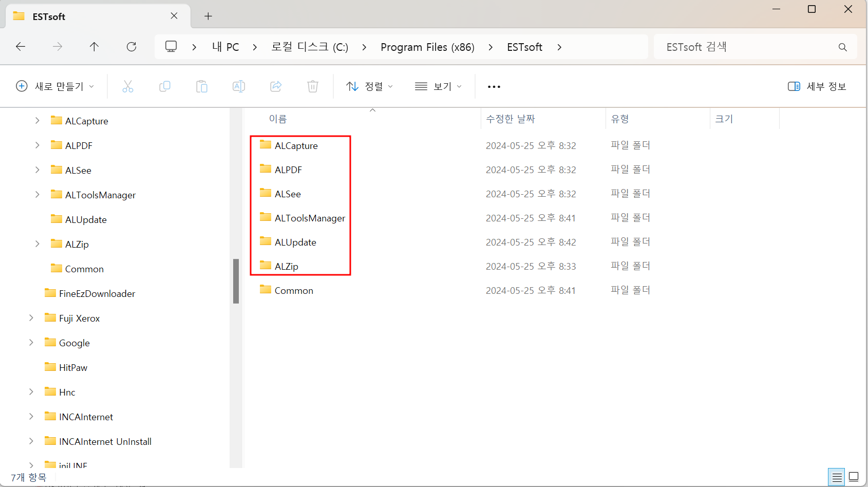Open the 정렬 sort dropdown

tap(369, 86)
